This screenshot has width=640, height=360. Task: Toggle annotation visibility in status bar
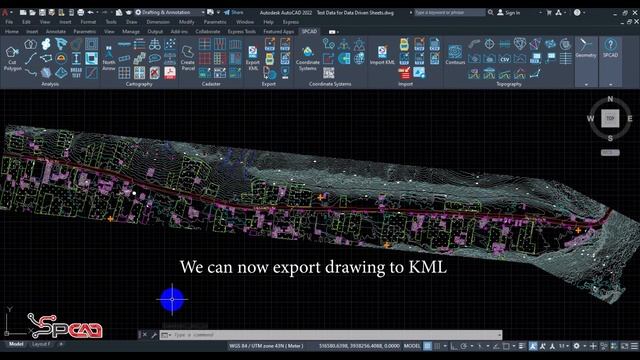click(x=542, y=346)
